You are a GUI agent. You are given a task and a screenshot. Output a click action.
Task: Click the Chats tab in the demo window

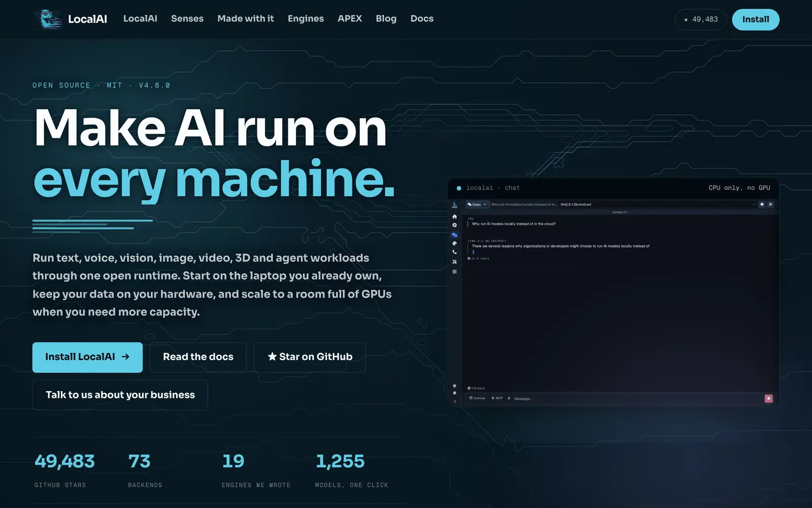click(477, 205)
